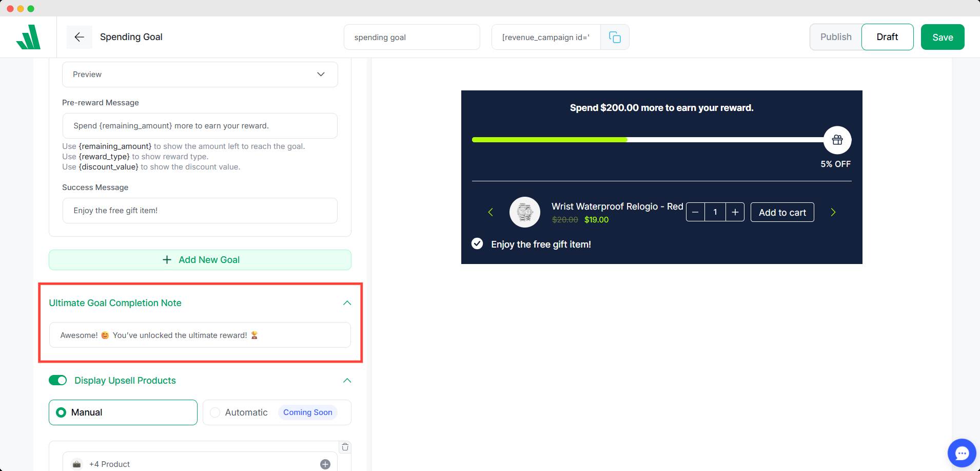Edit the Ultimate Goal Completion Note text
980x471 pixels.
200,335
